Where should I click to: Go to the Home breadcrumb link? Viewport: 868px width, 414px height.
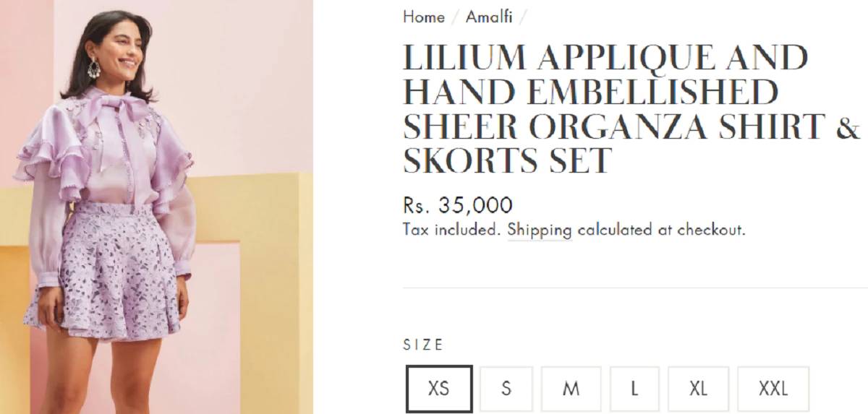[x=424, y=17]
